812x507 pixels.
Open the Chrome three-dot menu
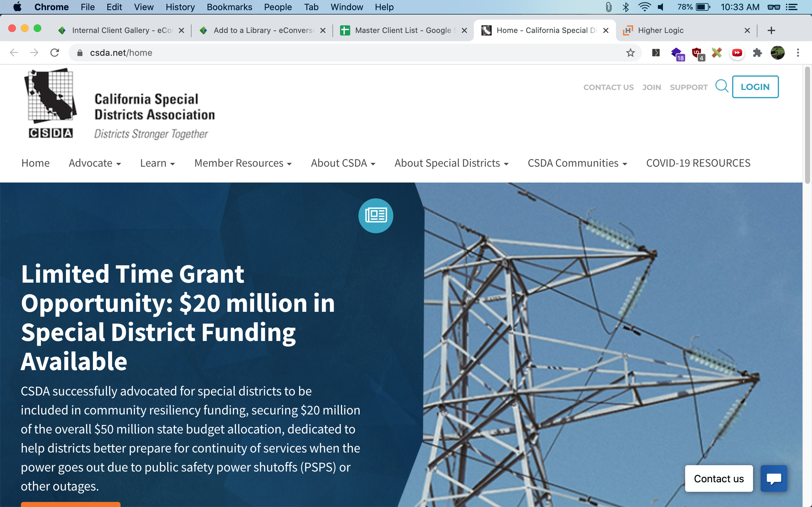(x=798, y=53)
